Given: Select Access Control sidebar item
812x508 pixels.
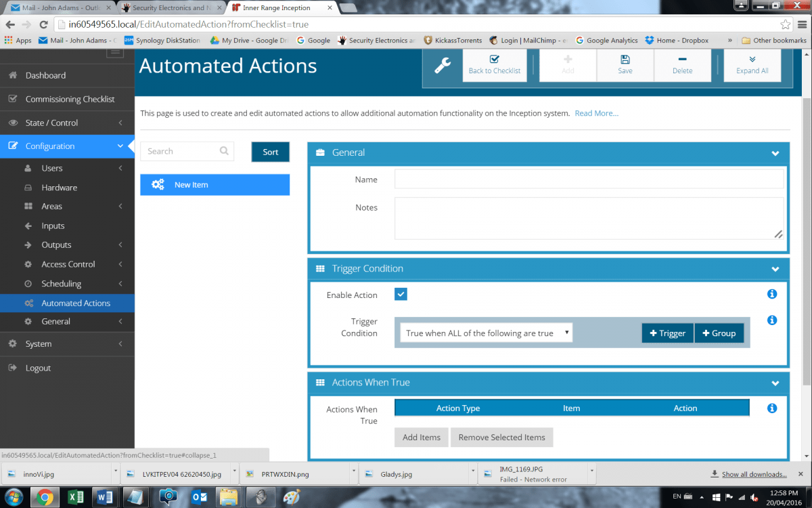Looking at the screenshot, I should (x=68, y=264).
